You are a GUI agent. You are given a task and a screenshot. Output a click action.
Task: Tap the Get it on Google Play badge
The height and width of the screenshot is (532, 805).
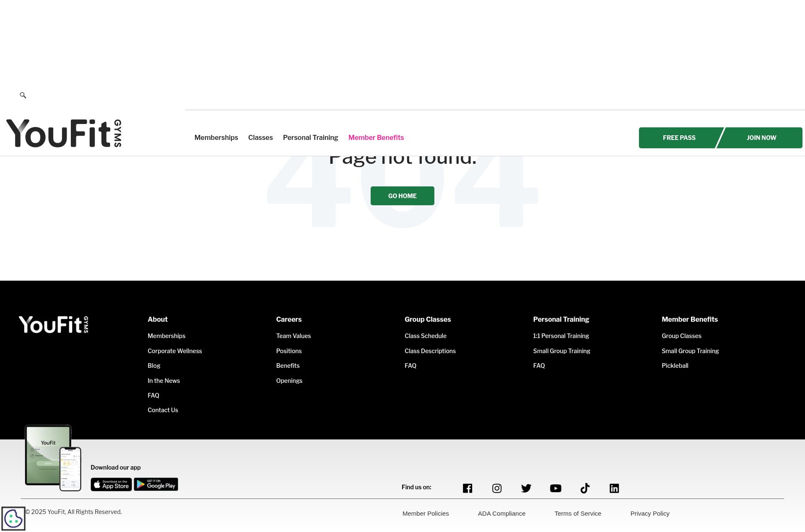pyautogui.click(x=156, y=484)
